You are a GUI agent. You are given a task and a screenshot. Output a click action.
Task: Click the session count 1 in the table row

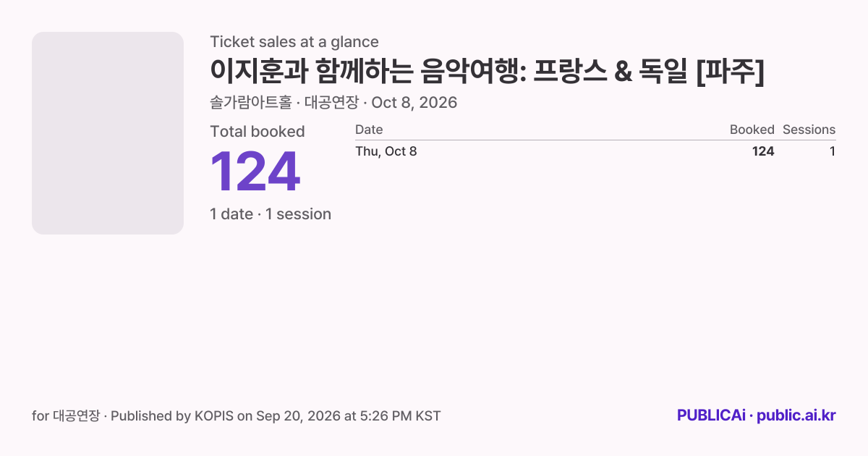pos(833,151)
